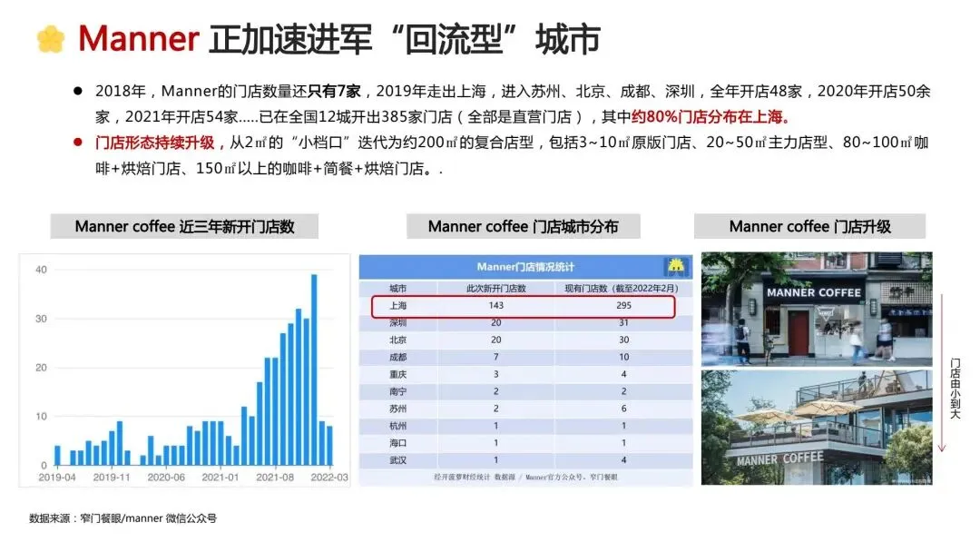This screenshot has height=552, width=980.
Task: Click the '南宁' city cell
Action: tap(397, 391)
